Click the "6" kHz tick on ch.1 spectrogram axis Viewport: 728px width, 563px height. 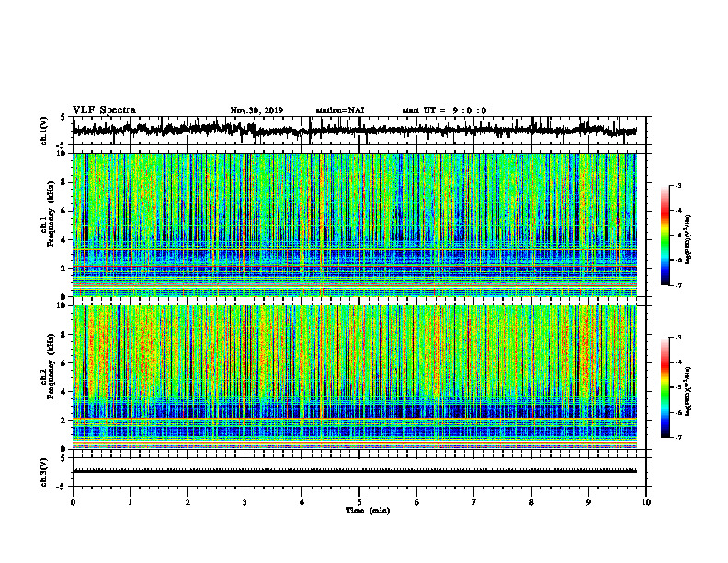(x=63, y=211)
